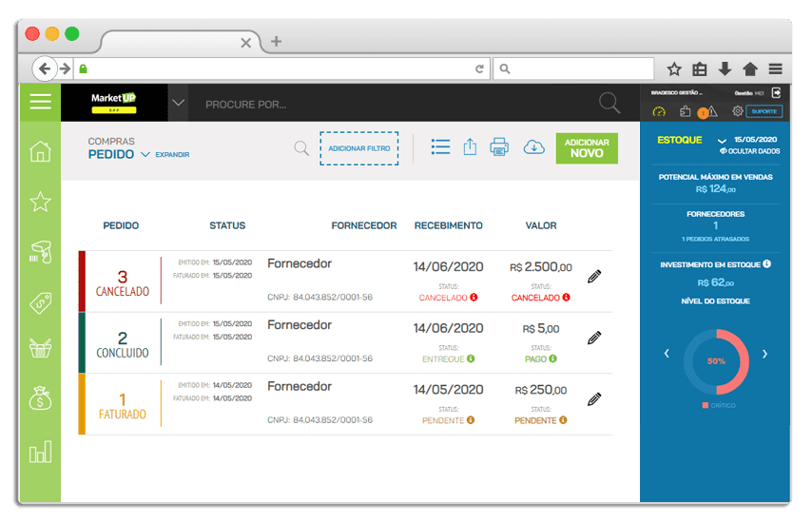The width and height of the screenshot is (812, 523).
Task: Open the settings gear icon
Action: (738, 111)
